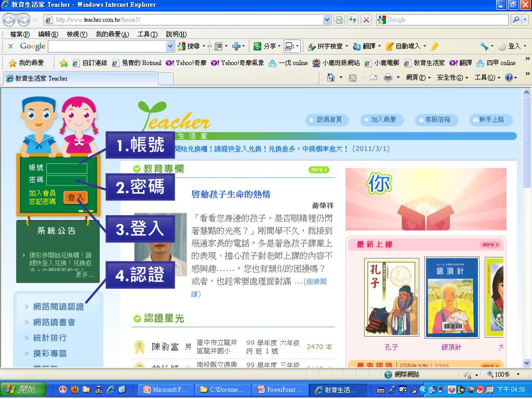Open 安全性(S) dropdown menu

(453, 78)
